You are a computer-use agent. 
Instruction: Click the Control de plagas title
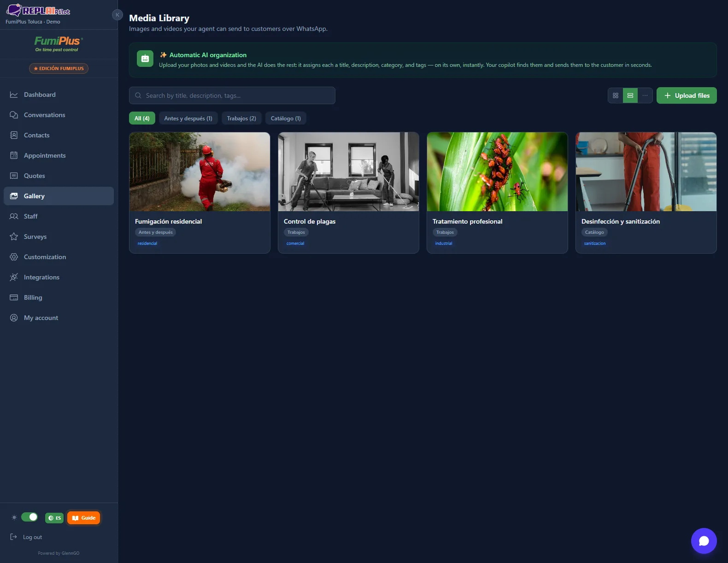[x=310, y=221]
